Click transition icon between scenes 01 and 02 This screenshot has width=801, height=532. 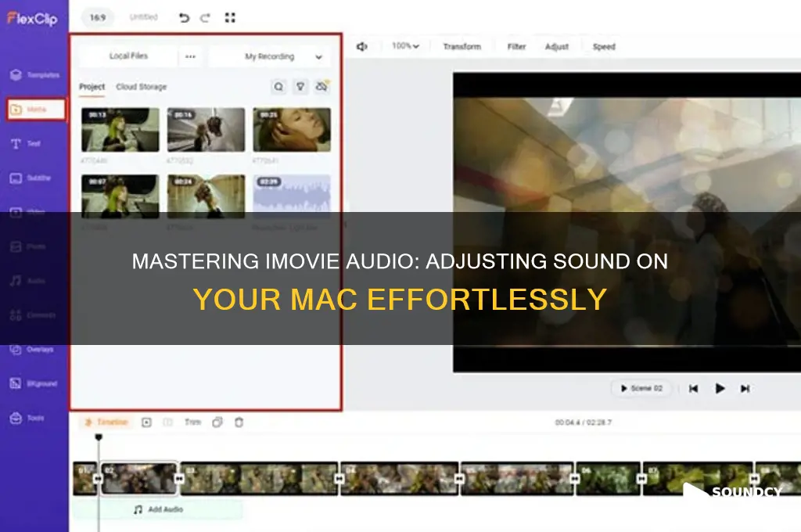98,478
